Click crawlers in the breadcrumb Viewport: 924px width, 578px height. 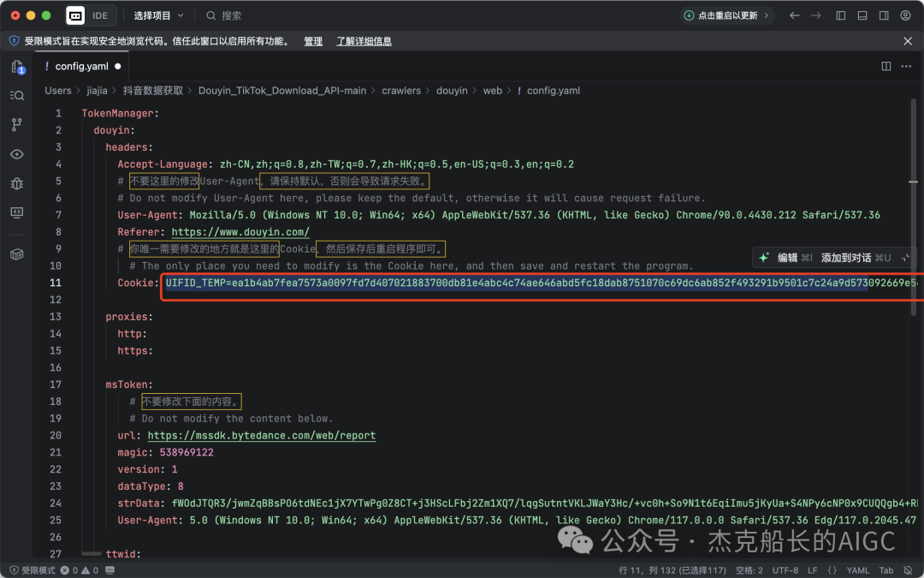pos(401,90)
